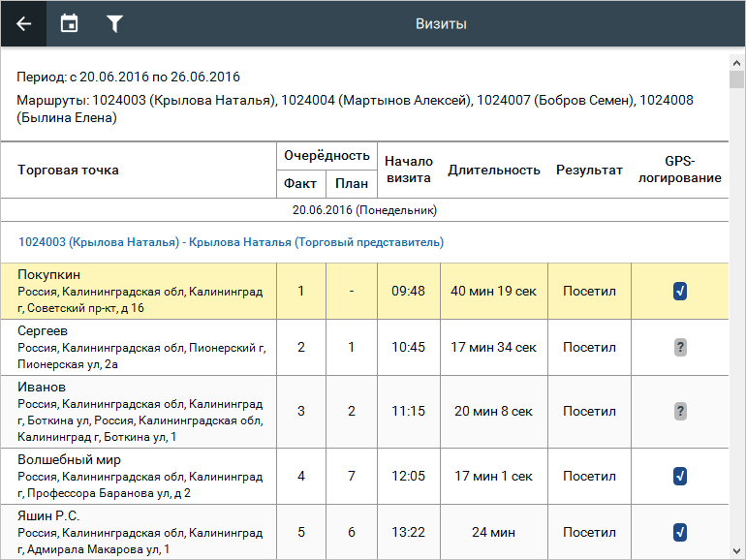Open the calendar period picker icon
The height and width of the screenshot is (560, 746).
coord(69,23)
